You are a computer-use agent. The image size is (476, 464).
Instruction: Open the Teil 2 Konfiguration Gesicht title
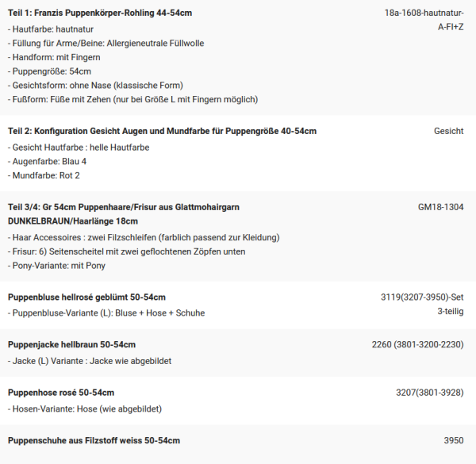(162, 131)
